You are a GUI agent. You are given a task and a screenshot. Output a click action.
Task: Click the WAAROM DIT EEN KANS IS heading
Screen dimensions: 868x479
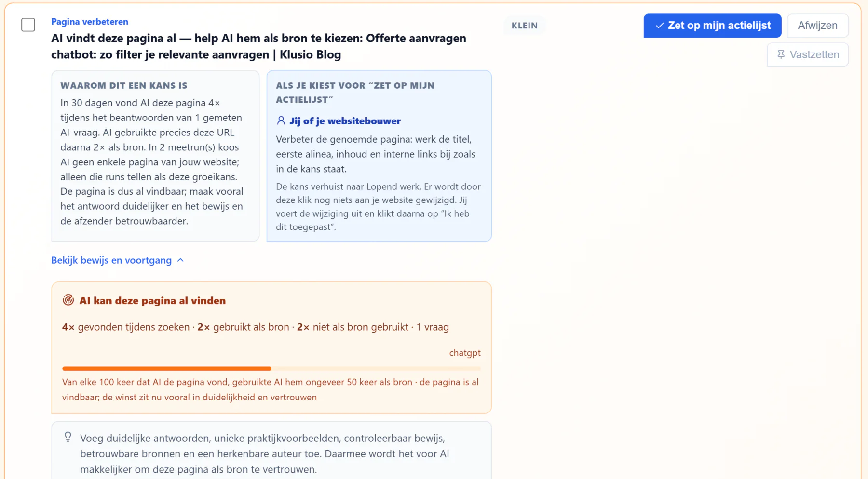[x=124, y=85]
